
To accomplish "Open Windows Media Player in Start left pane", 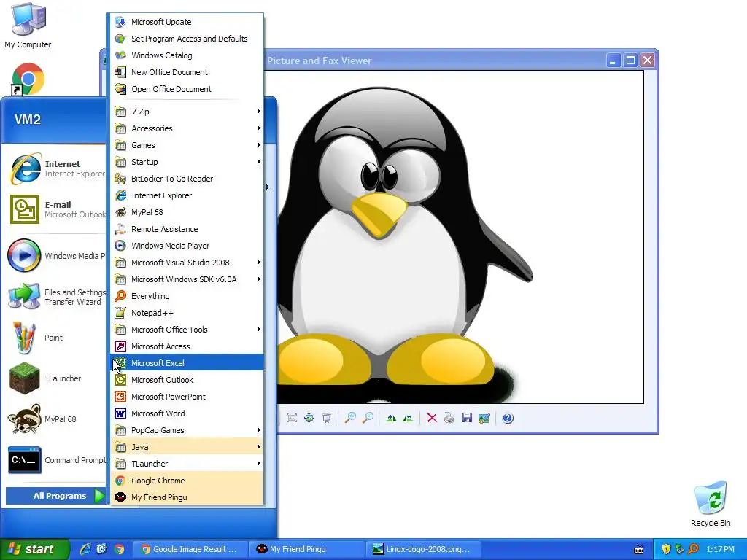I will click(x=55, y=256).
